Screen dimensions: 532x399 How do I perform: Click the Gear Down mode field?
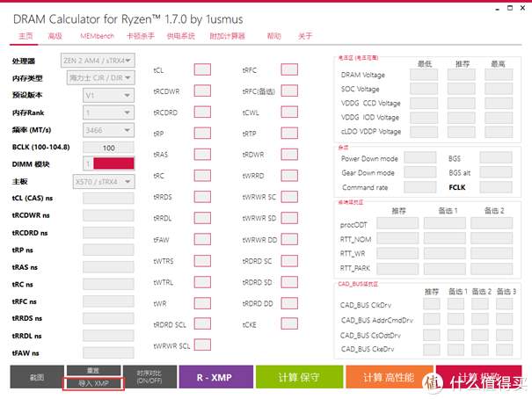[420, 172]
